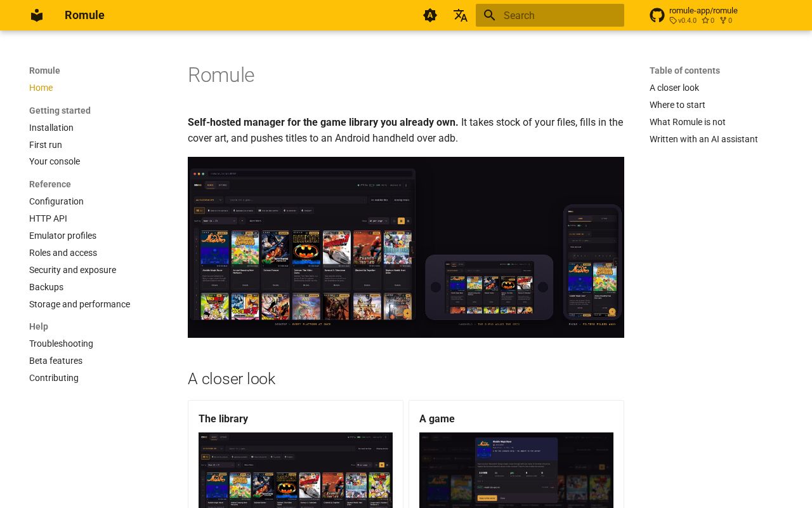Click the Reference section label
812x508 pixels.
(50, 184)
